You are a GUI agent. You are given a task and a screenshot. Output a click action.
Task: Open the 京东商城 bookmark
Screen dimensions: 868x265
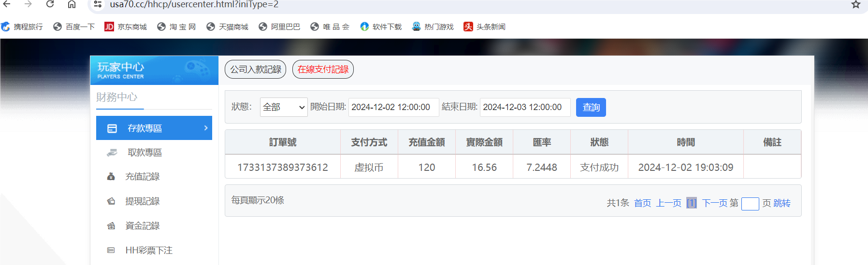pos(126,27)
